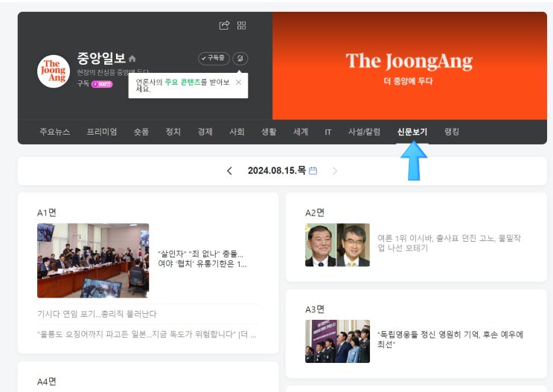Open the 경제 tab

point(205,132)
